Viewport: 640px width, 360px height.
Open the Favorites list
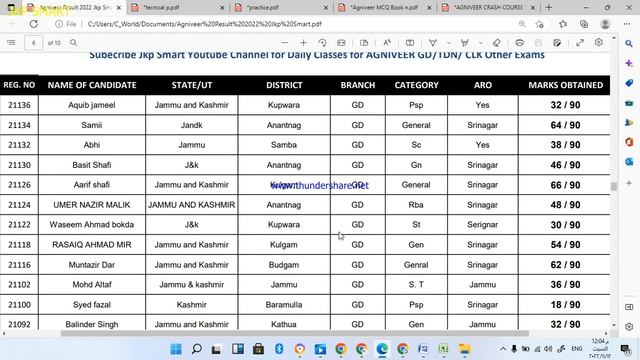563,24
